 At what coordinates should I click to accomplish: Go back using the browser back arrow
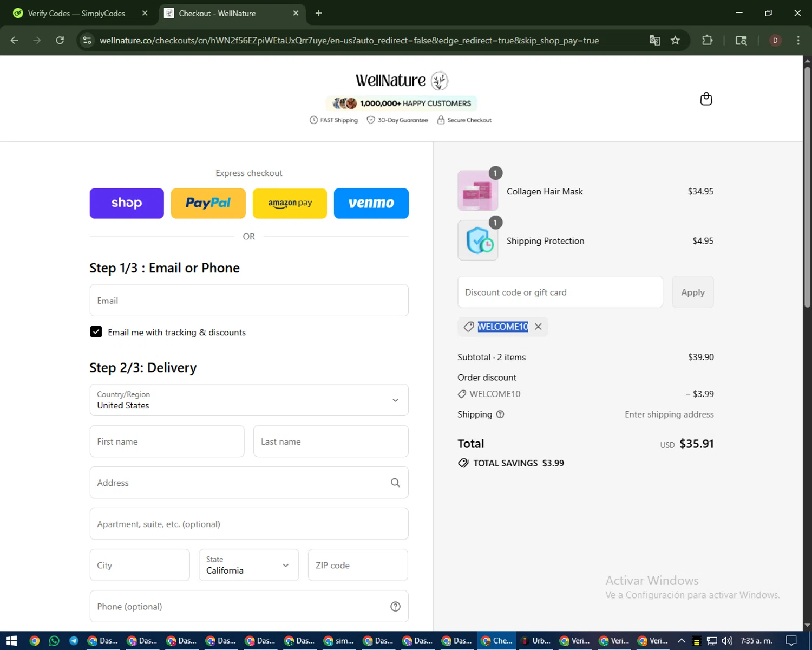point(15,40)
